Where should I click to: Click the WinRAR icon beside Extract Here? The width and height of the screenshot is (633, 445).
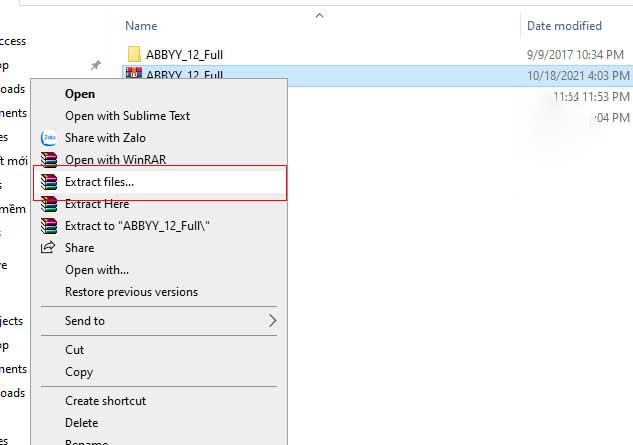point(49,204)
